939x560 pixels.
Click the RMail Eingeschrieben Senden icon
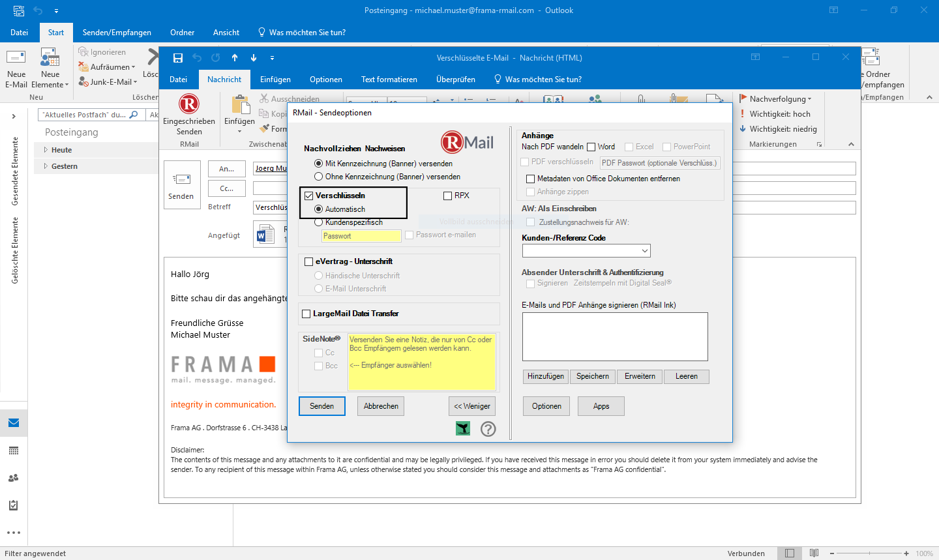coord(188,104)
